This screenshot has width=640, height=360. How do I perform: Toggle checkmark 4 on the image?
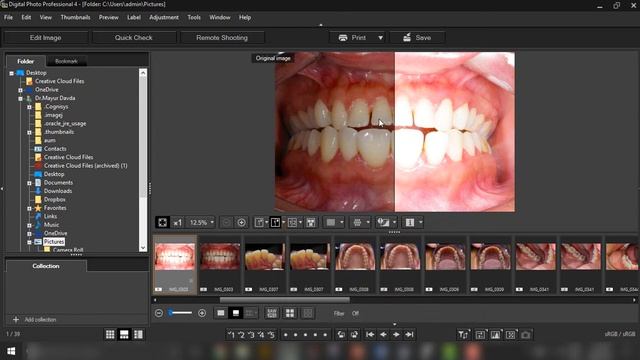261,335
